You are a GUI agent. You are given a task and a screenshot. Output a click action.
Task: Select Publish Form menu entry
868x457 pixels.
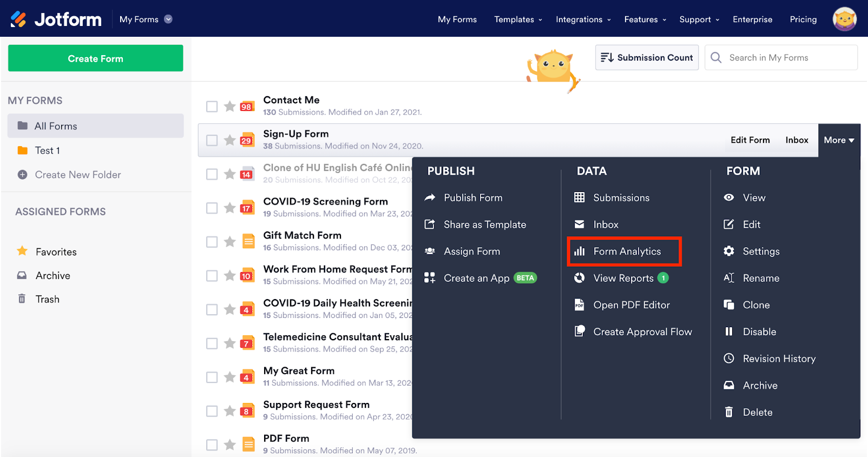pyautogui.click(x=473, y=197)
